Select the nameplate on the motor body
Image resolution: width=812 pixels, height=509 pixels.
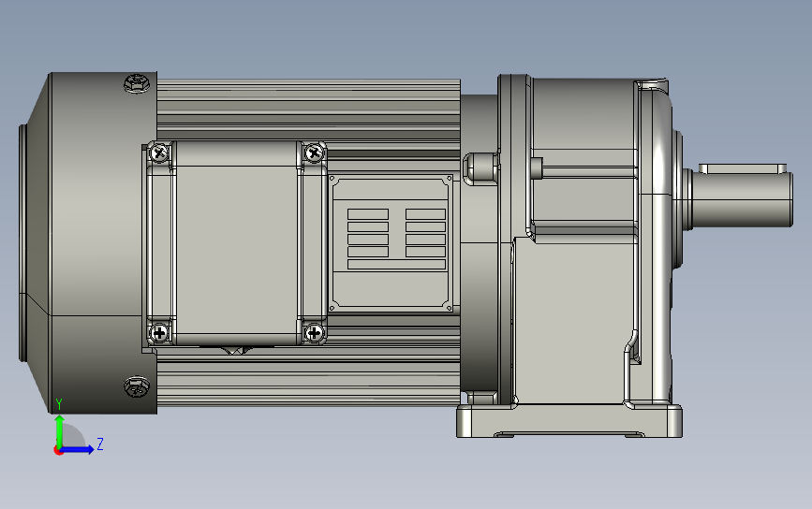391,243
